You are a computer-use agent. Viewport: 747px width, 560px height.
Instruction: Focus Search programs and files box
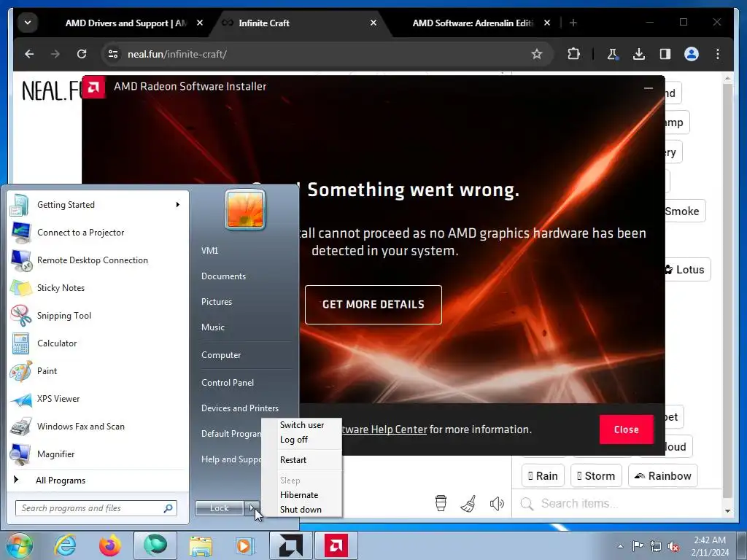(x=96, y=508)
